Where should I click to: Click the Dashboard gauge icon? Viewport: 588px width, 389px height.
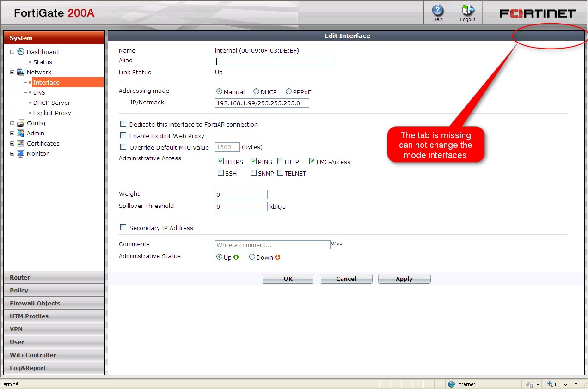[x=21, y=52]
